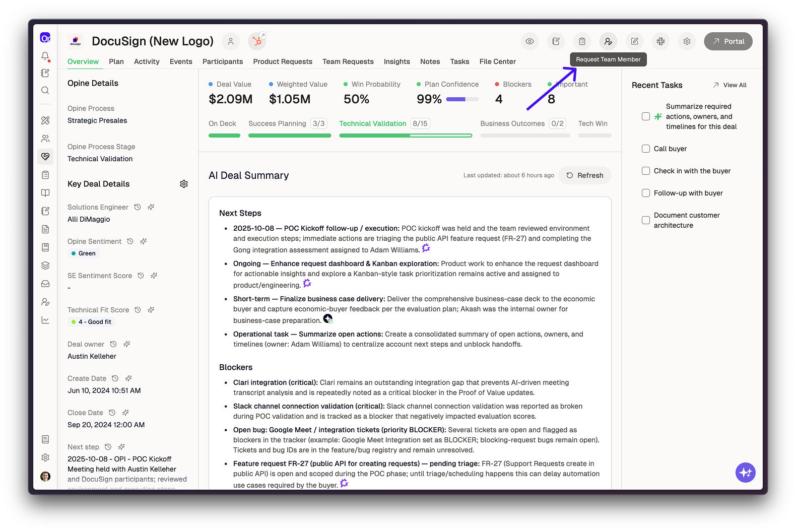
Task: Expand the Business Outcomes stage
Action: (512, 123)
